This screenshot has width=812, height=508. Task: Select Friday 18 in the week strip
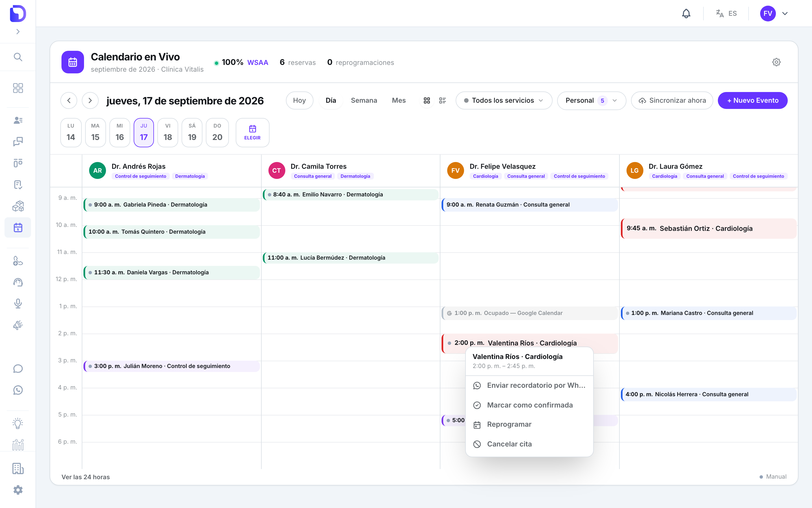(168, 132)
